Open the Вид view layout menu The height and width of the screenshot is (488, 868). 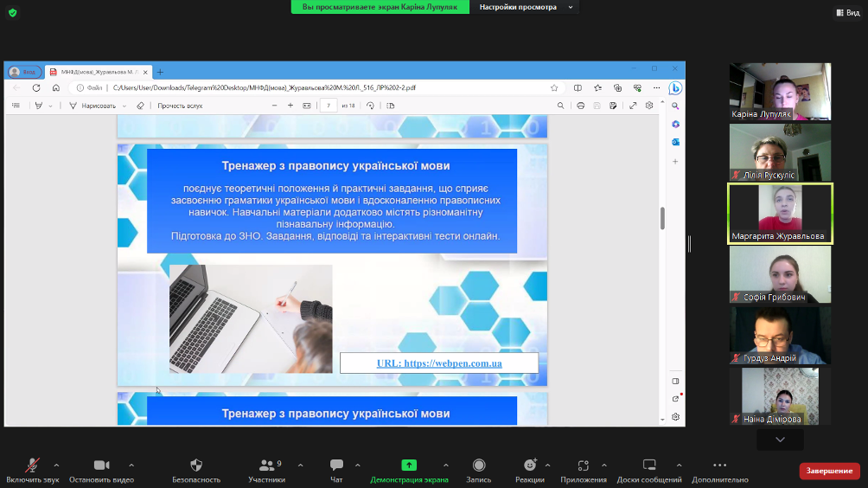tap(846, 13)
